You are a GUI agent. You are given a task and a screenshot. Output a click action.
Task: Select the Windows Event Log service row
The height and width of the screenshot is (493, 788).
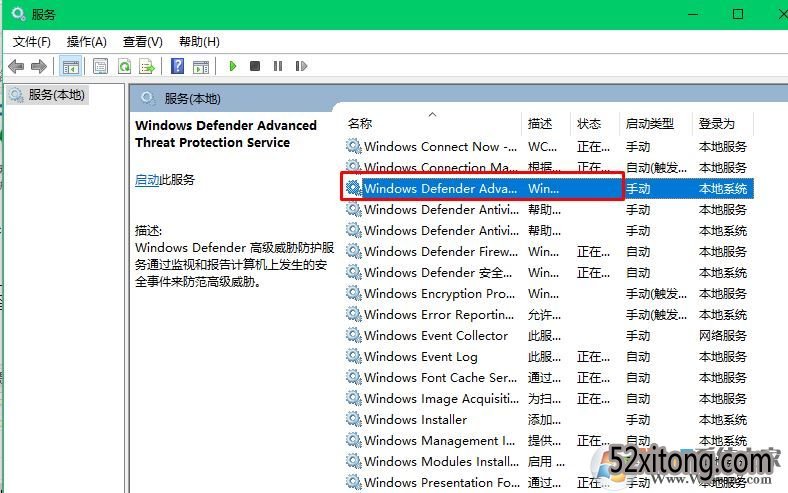point(549,356)
